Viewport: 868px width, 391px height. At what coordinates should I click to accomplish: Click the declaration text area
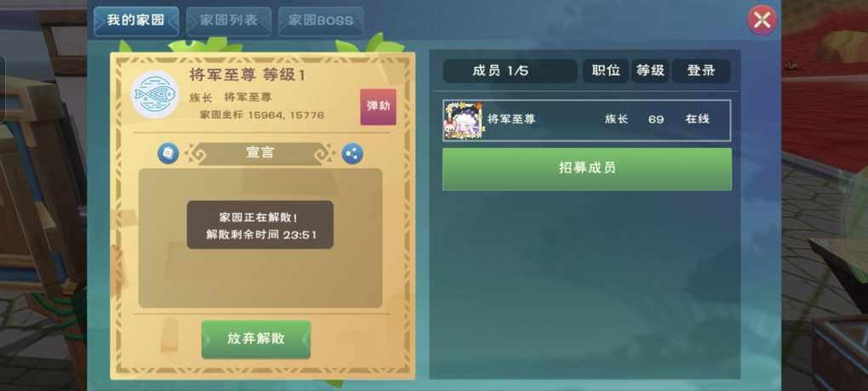tap(260, 238)
